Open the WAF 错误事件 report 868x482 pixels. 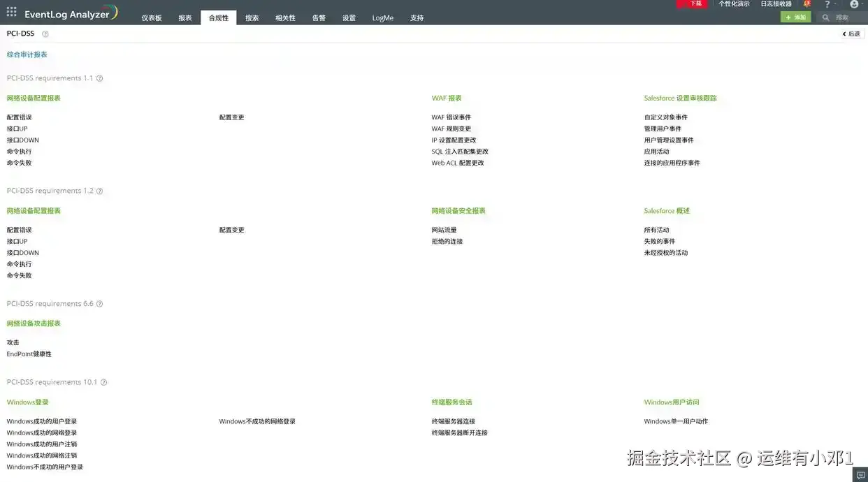click(x=451, y=117)
